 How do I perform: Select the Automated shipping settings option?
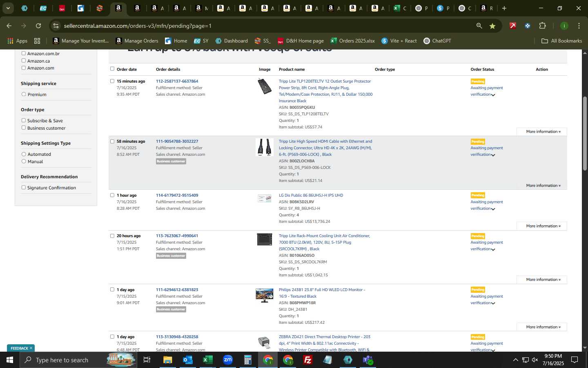pyautogui.click(x=24, y=154)
